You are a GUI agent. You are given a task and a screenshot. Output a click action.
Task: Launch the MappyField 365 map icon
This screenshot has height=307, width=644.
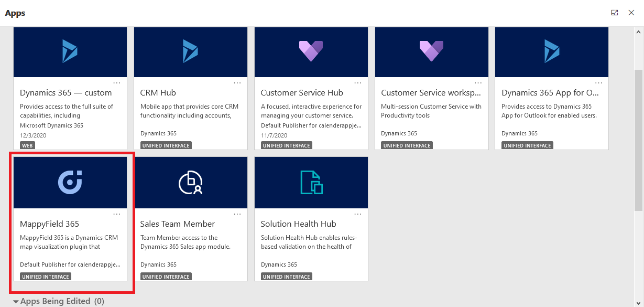click(x=70, y=183)
